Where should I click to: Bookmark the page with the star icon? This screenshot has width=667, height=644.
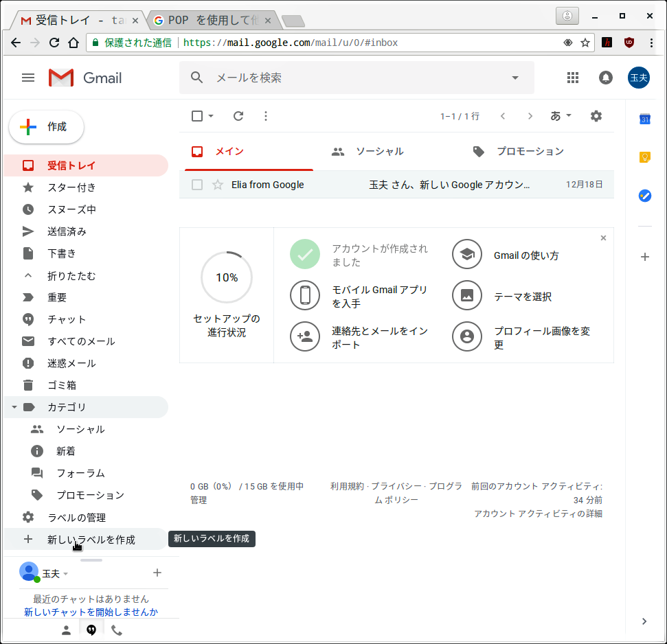coord(585,43)
